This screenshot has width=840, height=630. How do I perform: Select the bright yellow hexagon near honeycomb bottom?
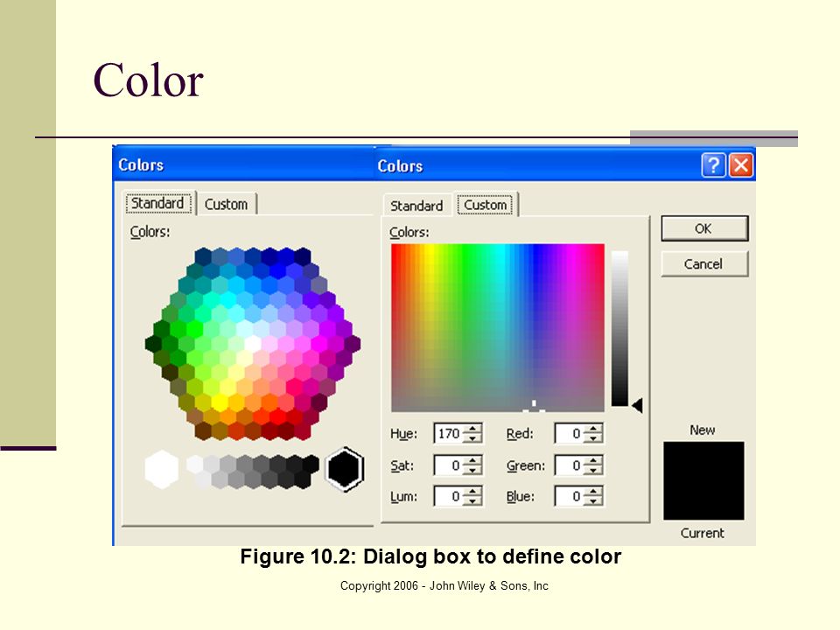pos(220,401)
